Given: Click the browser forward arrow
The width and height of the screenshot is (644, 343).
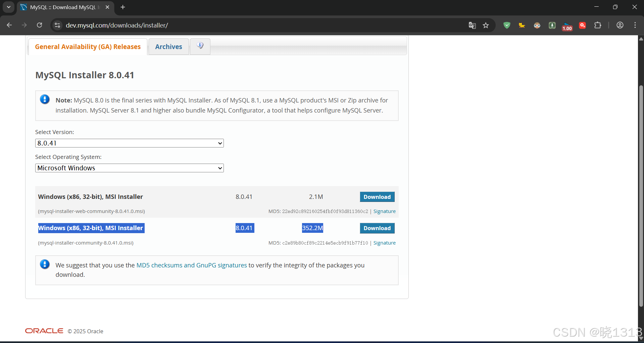Looking at the screenshot, I should tap(24, 25).
